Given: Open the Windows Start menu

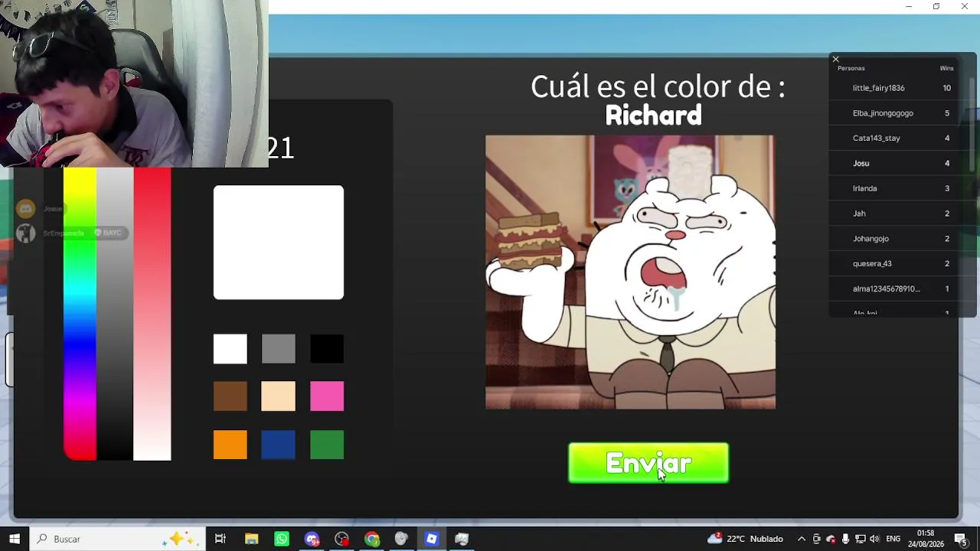Looking at the screenshot, I should 15,539.
